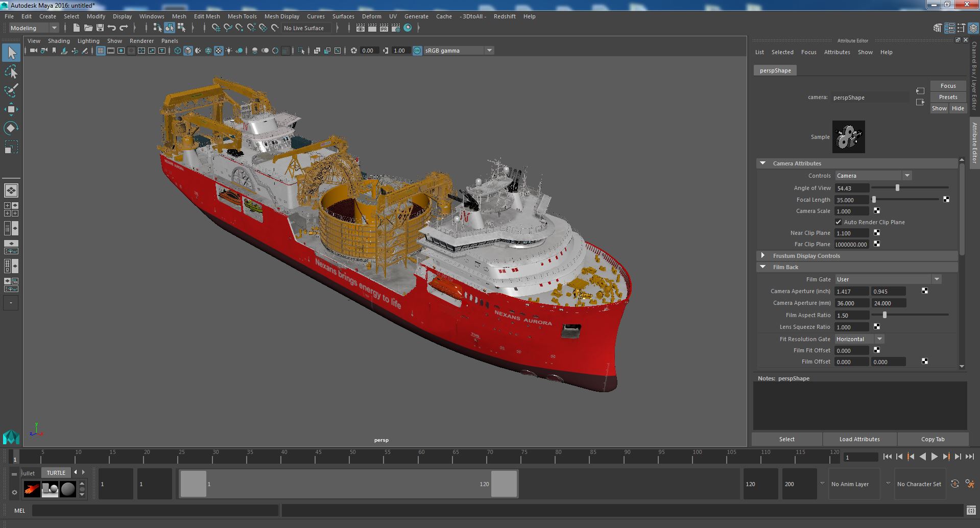Open a scene file via folder icon

88,28
